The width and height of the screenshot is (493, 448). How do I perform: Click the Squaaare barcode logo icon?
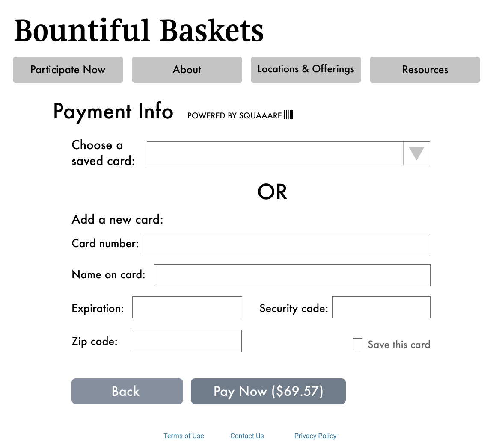point(288,115)
